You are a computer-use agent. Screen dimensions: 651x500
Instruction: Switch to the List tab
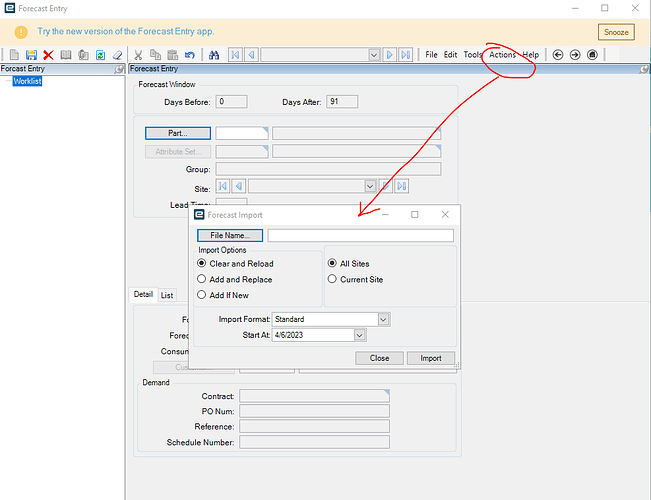click(167, 295)
